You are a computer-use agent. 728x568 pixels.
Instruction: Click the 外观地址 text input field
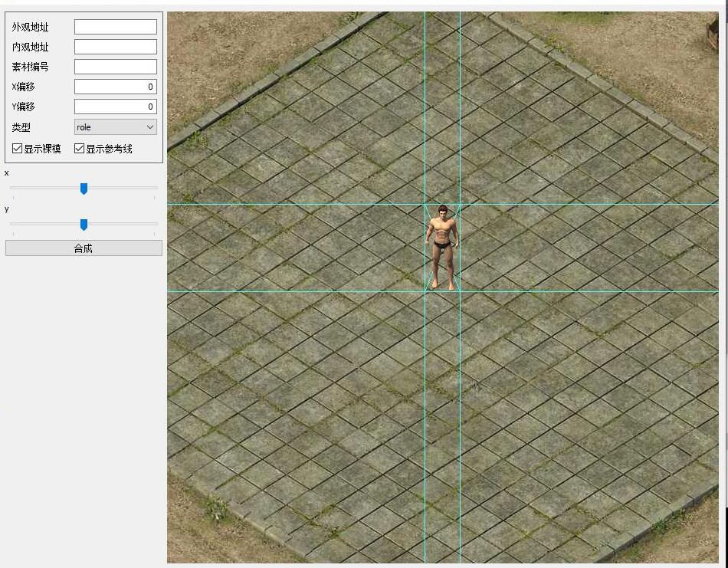(115, 27)
